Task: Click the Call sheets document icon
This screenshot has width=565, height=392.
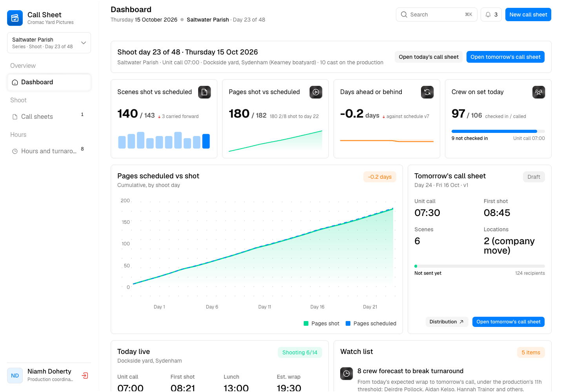Action: pos(15,117)
